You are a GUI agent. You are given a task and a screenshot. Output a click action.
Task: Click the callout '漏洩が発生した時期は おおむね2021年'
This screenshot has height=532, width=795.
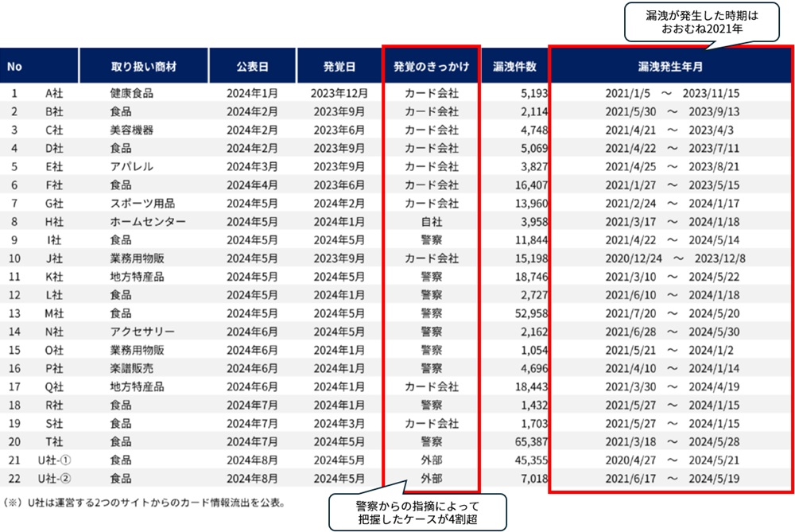[x=702, y=22]
